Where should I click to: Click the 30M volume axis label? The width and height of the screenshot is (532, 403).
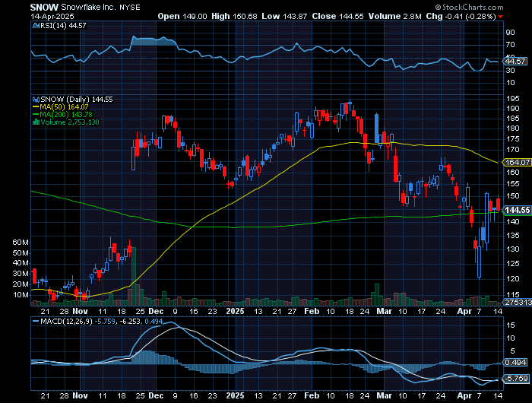[x=21, y=274]
